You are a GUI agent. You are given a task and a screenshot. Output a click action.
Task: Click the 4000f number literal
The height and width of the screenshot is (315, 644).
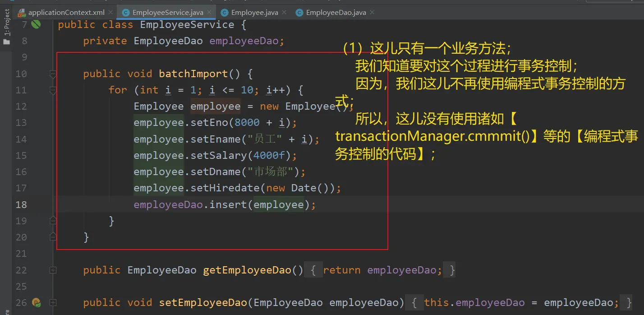point(269,156)
